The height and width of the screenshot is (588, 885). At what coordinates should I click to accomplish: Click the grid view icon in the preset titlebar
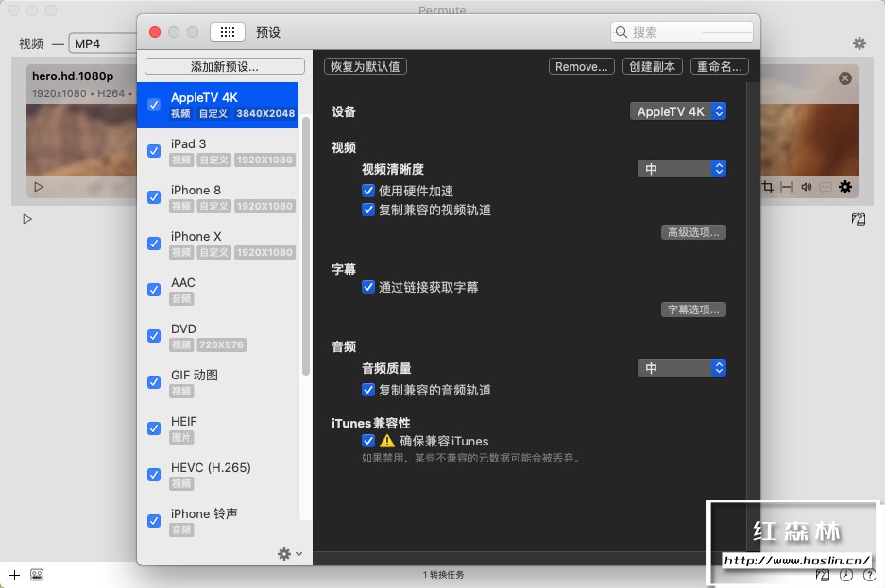point(227,30)
